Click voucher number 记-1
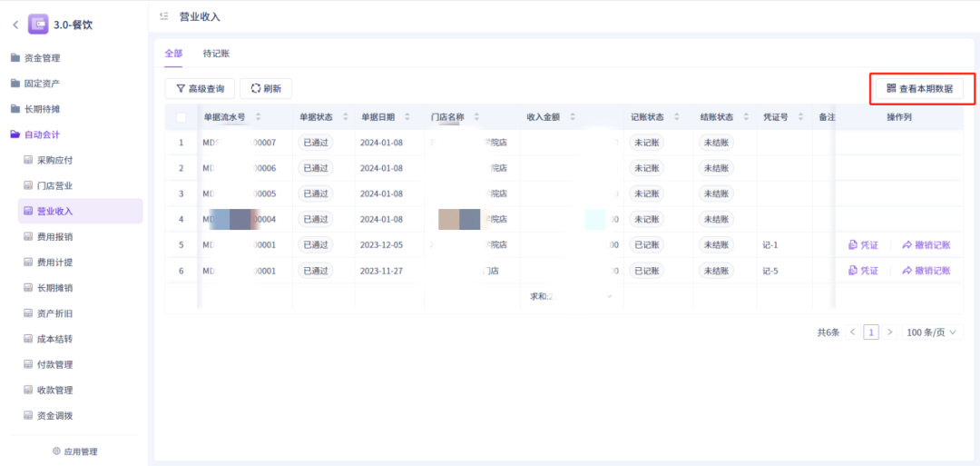 pos(770,245)
